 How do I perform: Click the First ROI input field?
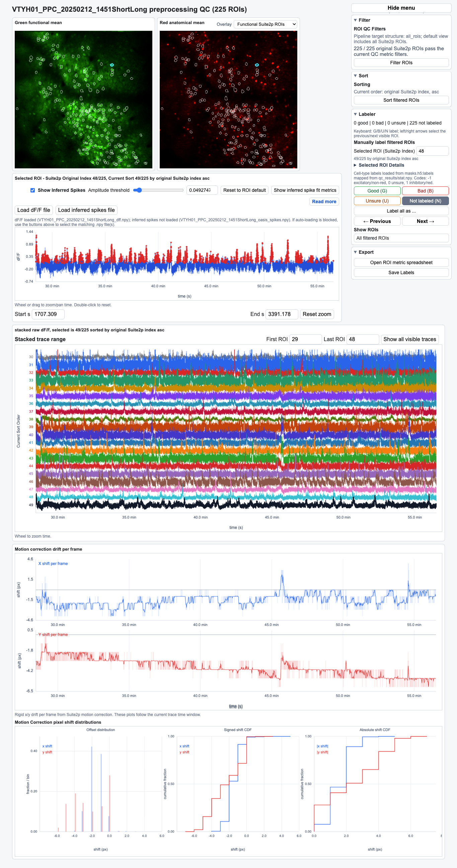[x=305, y=339]
